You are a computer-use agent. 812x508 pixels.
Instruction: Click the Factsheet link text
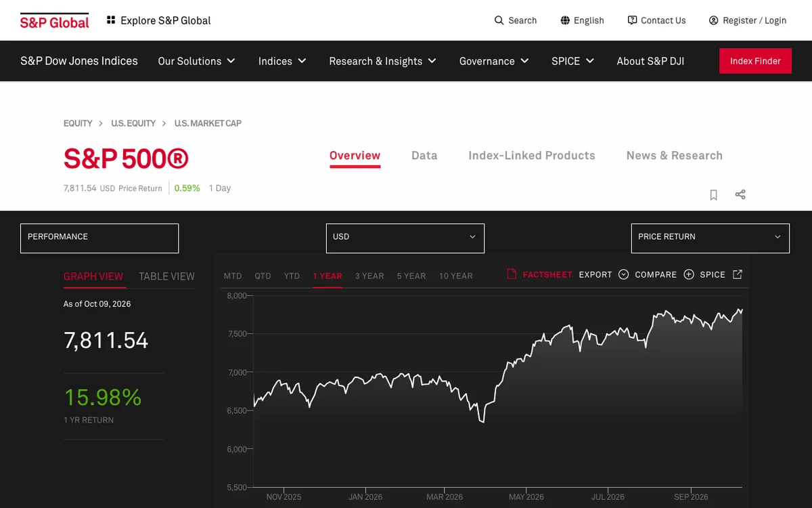[x=547, y=274]
